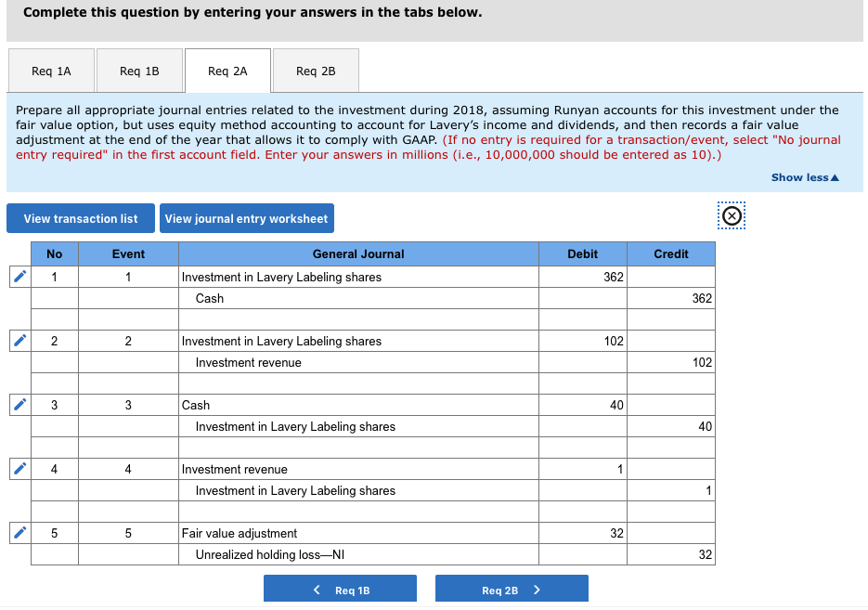The image size is (868, 610).
Task: Edit journal entry number 4 pencil icon
Action: [x=19, y=469]
